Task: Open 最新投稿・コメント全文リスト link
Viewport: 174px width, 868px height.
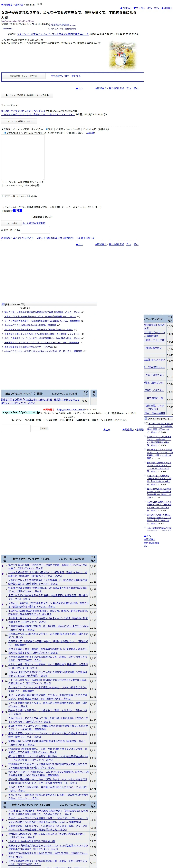Action: point(17,238)
